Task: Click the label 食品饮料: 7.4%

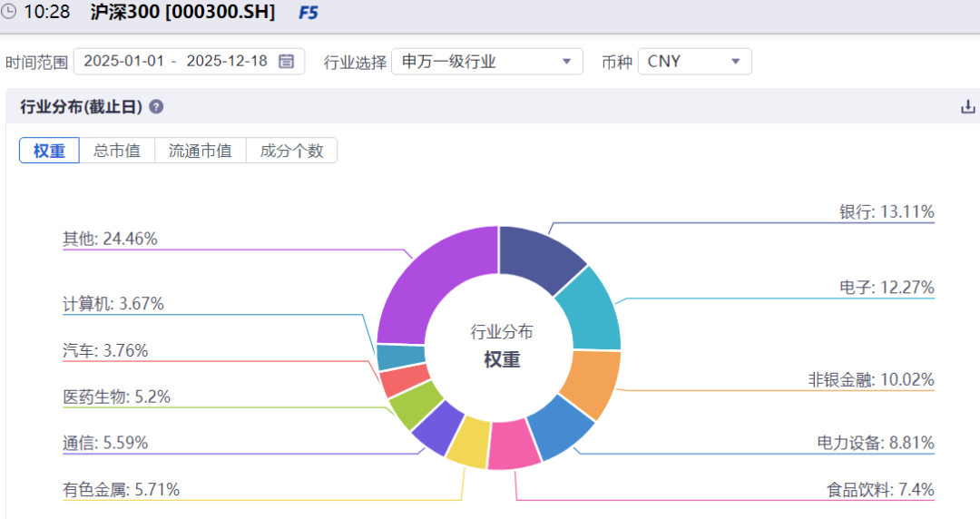Action: pyautogui.click(x=880, y=489)
